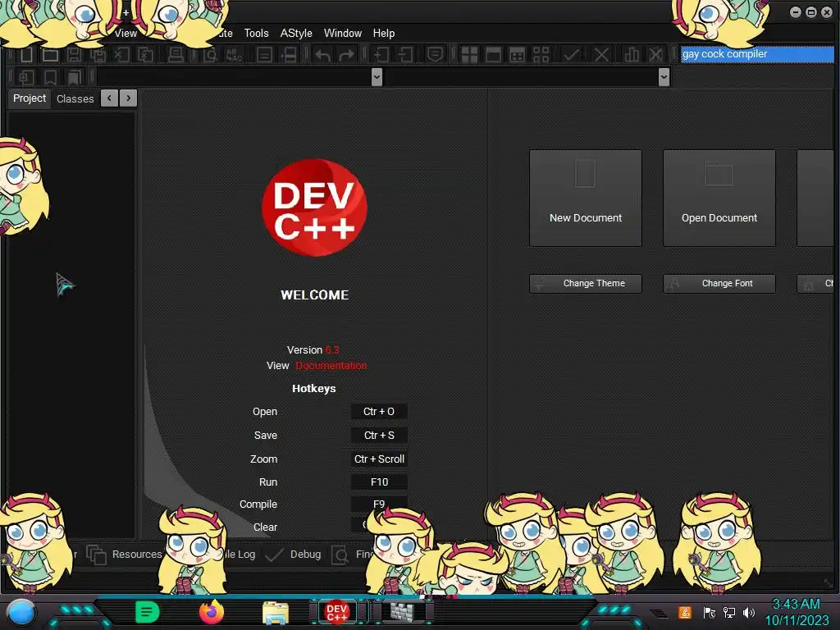Image resolution: width=840 pixels, height=630 pixels.
Task: Click the network tray icon
Action: [728, 612]
